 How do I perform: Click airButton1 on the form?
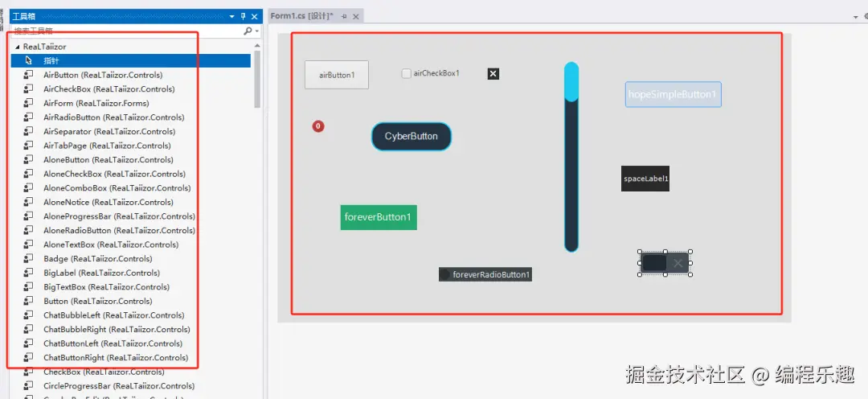(337, 75)
